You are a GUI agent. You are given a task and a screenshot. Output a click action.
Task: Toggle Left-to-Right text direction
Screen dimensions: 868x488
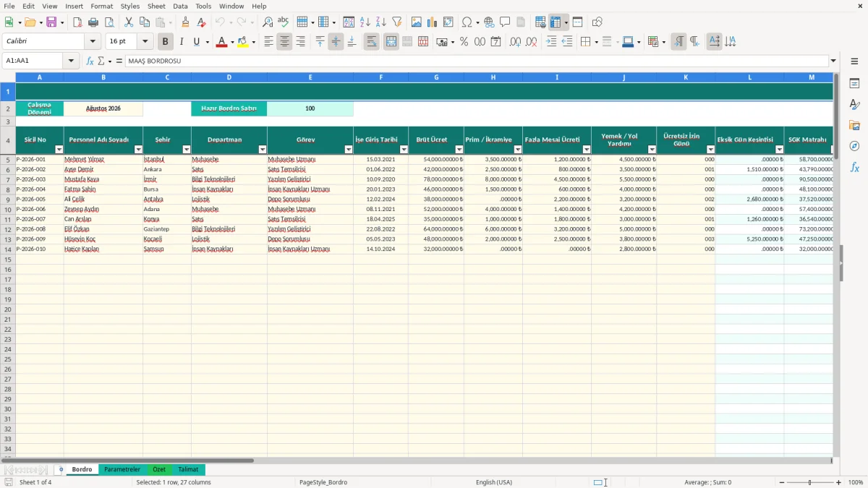678,42
